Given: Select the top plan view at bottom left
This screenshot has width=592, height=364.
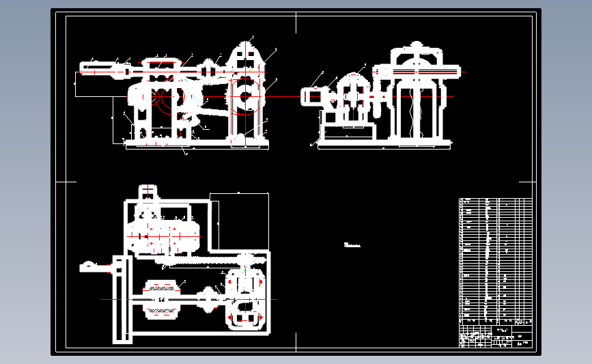Looking at the screenshot, I should pos(178,264).
